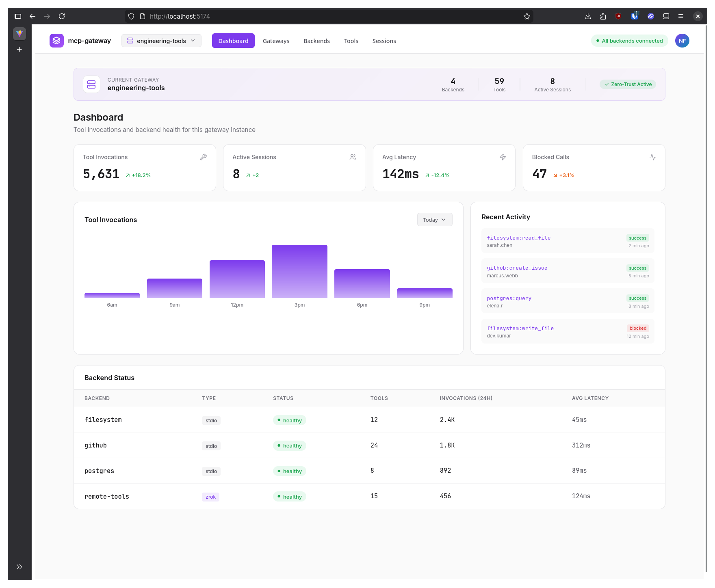715x588 pixels.
Task: Click the remote-tools backend row
Action: tap(369, 496)
